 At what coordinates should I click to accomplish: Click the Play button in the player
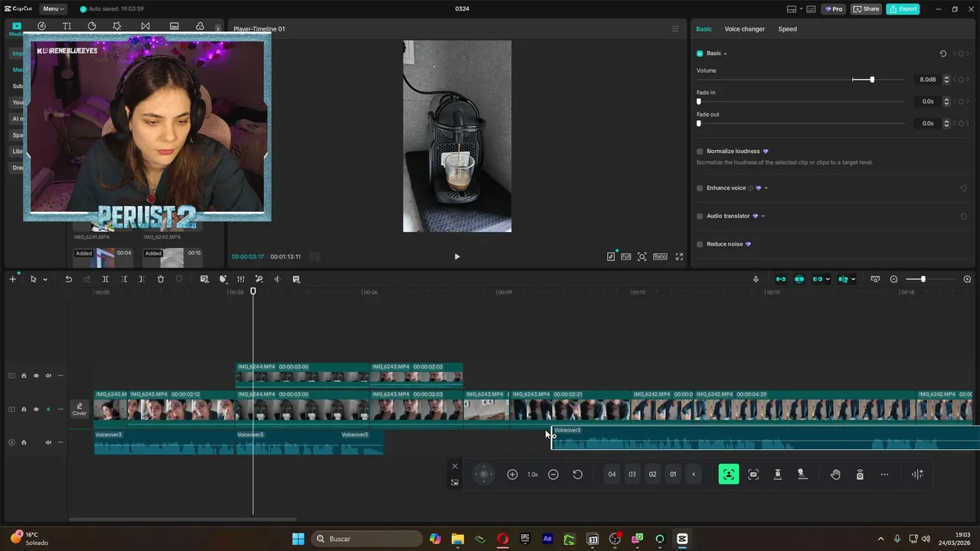point(457,257)
